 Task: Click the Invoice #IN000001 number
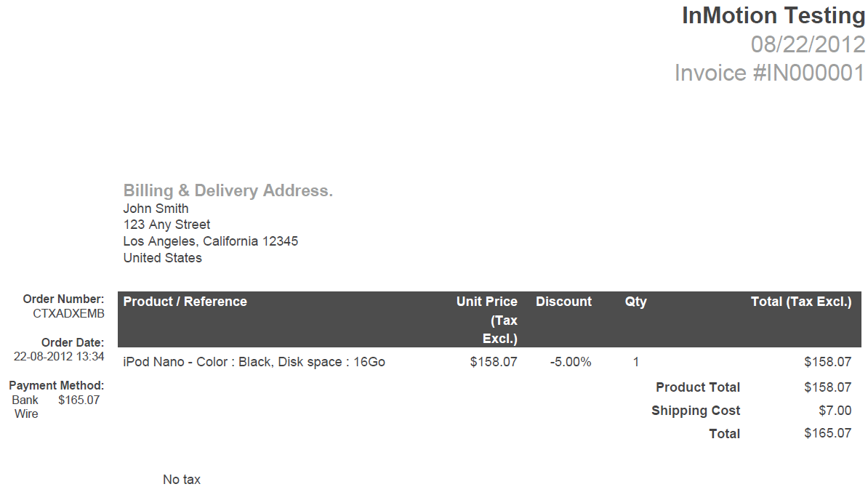[x=769, y=73]
